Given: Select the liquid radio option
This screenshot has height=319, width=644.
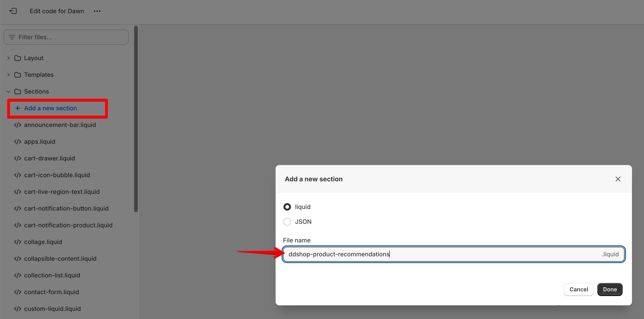Looking at the screenshot, I should click(287, 207).
